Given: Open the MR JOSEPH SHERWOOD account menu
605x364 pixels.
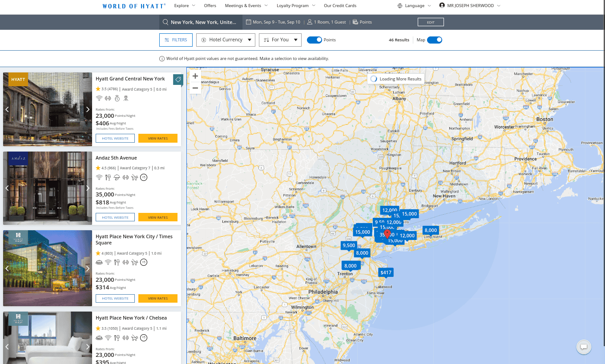Looking at the screenshot, I should 470,6.
